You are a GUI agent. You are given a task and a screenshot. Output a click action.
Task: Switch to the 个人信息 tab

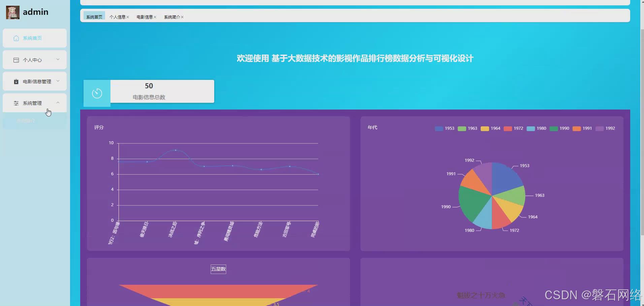point(118,17)
